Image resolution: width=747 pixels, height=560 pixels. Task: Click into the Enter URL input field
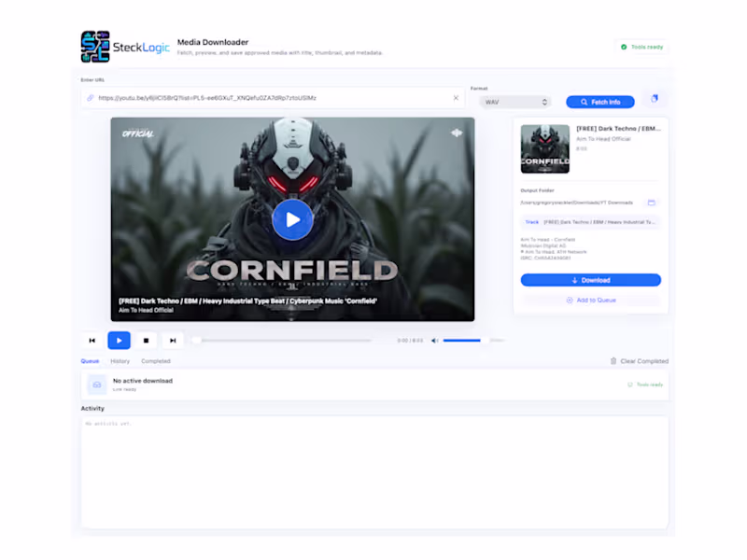(x=273, y=98)
